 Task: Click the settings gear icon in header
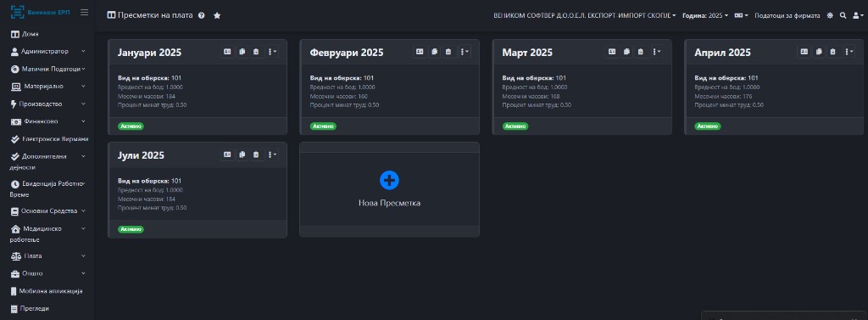pos(830,15)
